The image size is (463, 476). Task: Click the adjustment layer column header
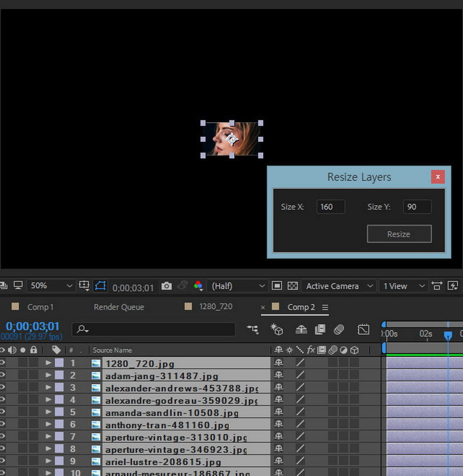coord(343,350)
